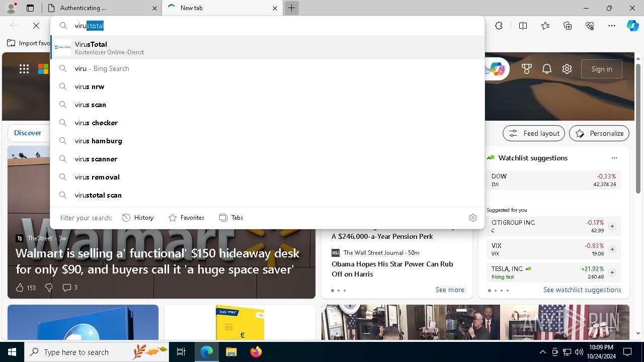Click the Windows taskbar search box
Image resolution: width=644 pixels, height=362 pixels.
[97, 352]
